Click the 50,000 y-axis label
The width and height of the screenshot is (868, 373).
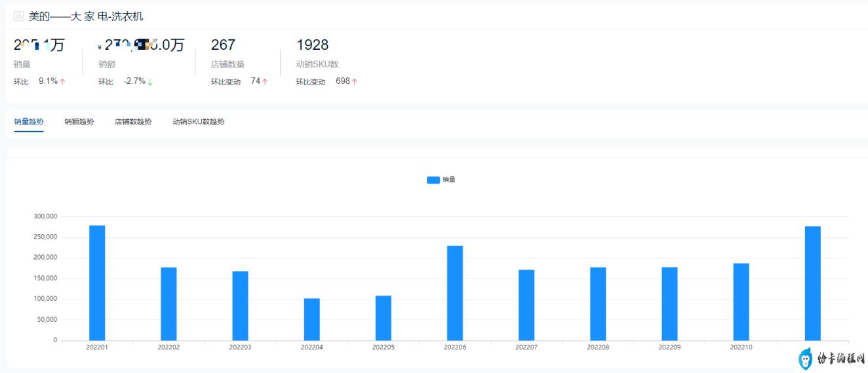pos(47,320)
